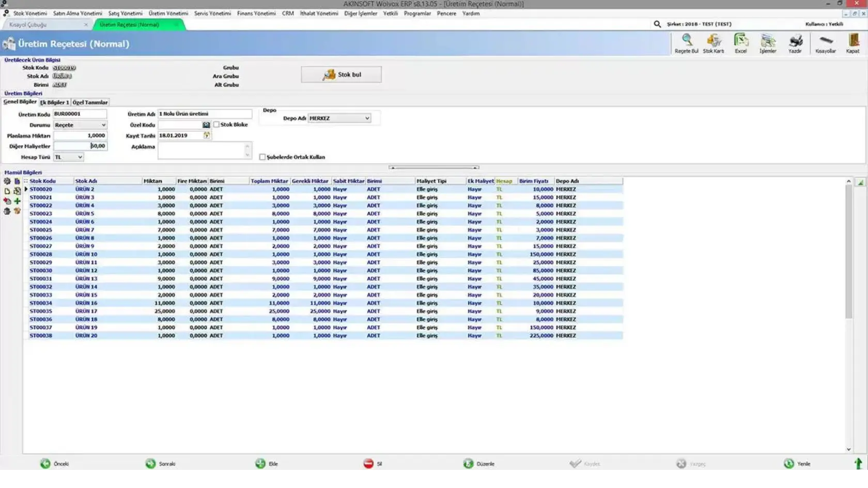Click the panel splitter handle above grid
Screen dimensions: 868x488
434,167
